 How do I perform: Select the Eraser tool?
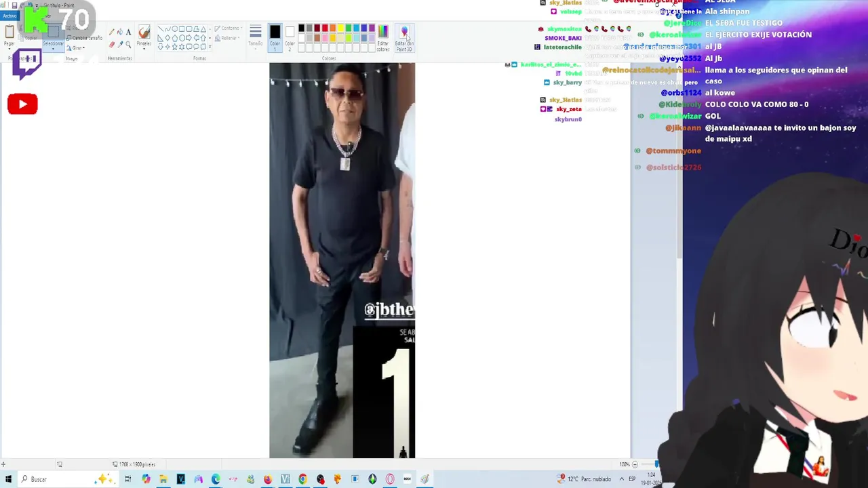click(x=111, y=44)
